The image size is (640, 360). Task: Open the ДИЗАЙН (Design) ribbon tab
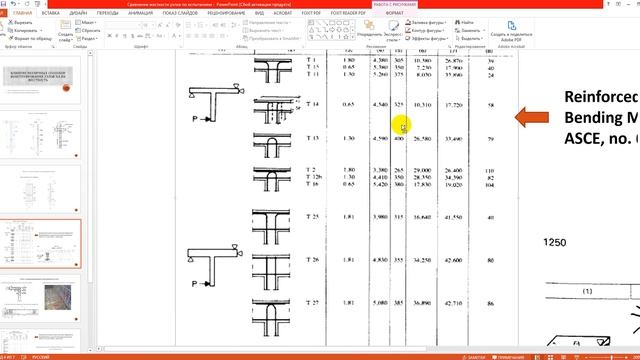pos(78,13)
